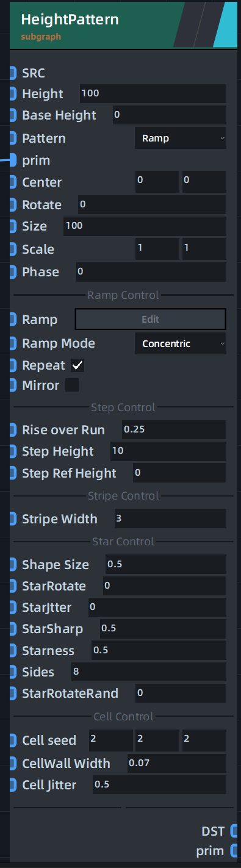This screenshot has width=241, height=868.
Task: Click the prim output socket
Action: (234, 850)
